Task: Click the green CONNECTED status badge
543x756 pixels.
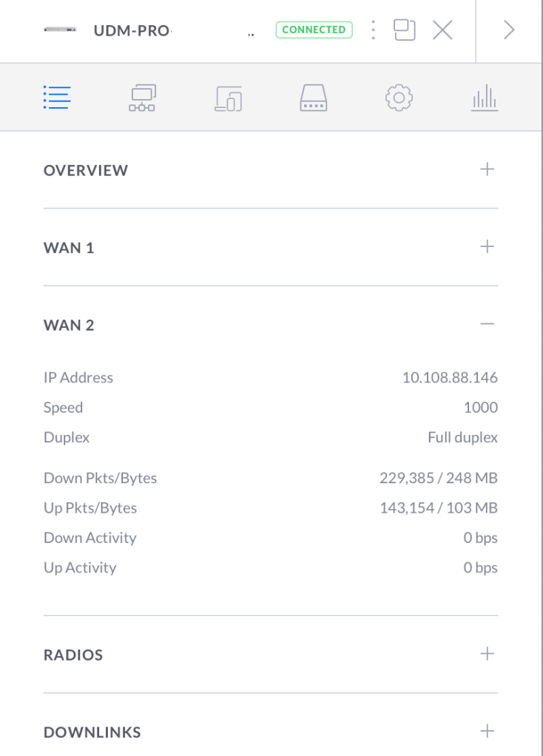Action: tap(314, 30)
